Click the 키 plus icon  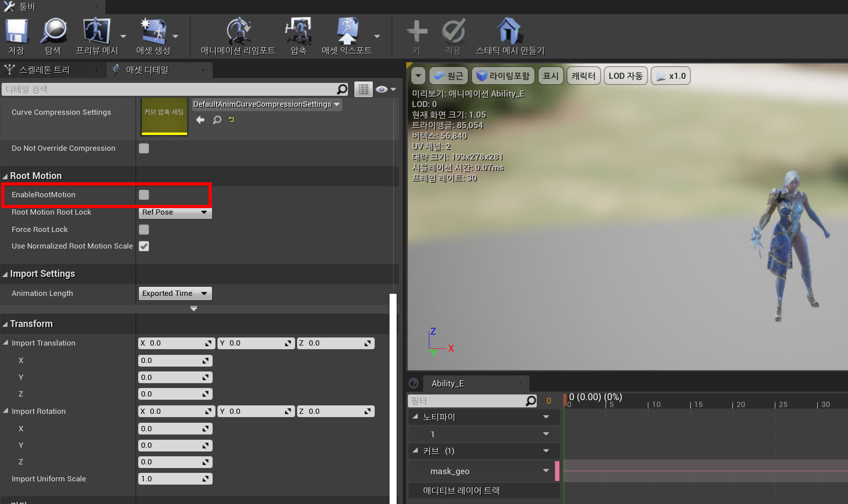click(417, 31)
